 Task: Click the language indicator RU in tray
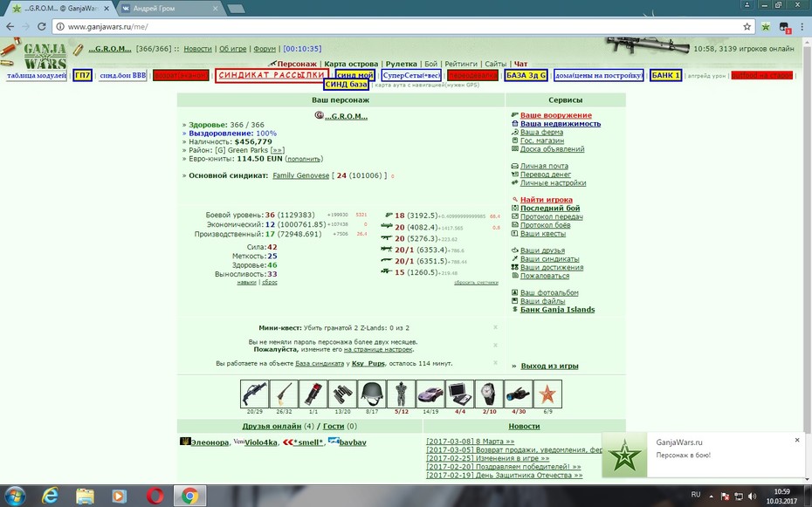tap(696, 495)
